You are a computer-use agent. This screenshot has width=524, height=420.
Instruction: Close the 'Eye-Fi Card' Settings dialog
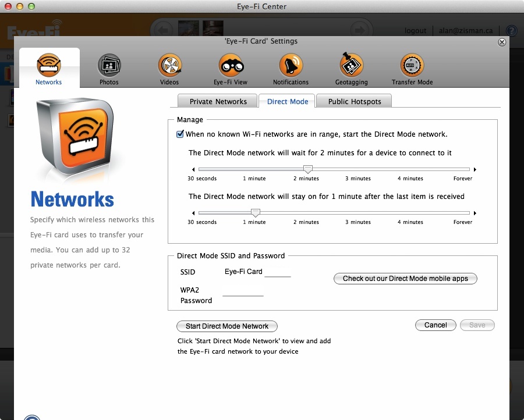pos(502,42)
